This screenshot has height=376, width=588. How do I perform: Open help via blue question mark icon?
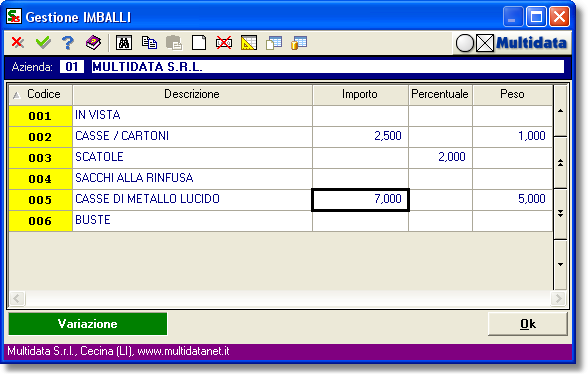click(68, 43)
